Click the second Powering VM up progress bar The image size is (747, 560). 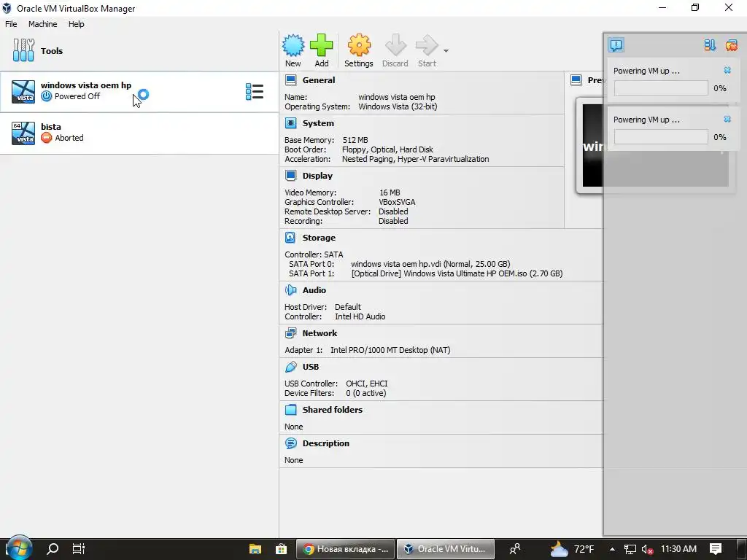point(661,137)
